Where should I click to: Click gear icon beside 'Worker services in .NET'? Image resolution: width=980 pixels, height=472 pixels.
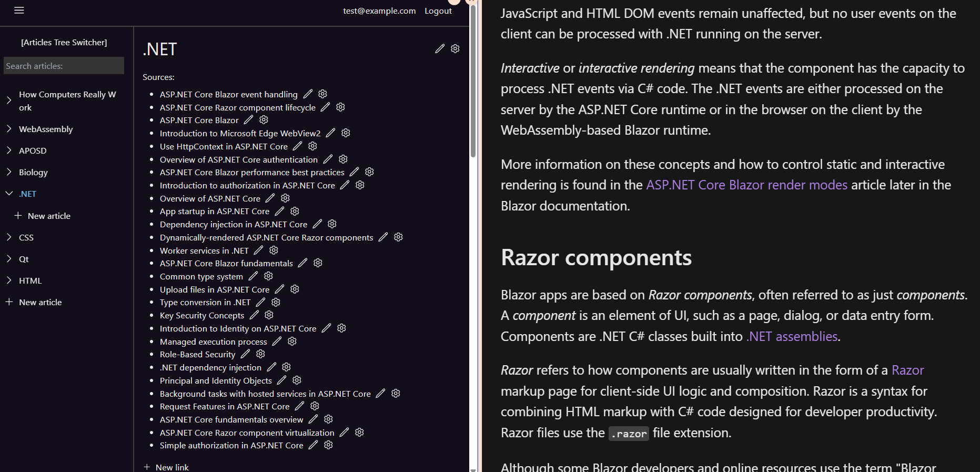pyautogui.click(x=274, y=250)
